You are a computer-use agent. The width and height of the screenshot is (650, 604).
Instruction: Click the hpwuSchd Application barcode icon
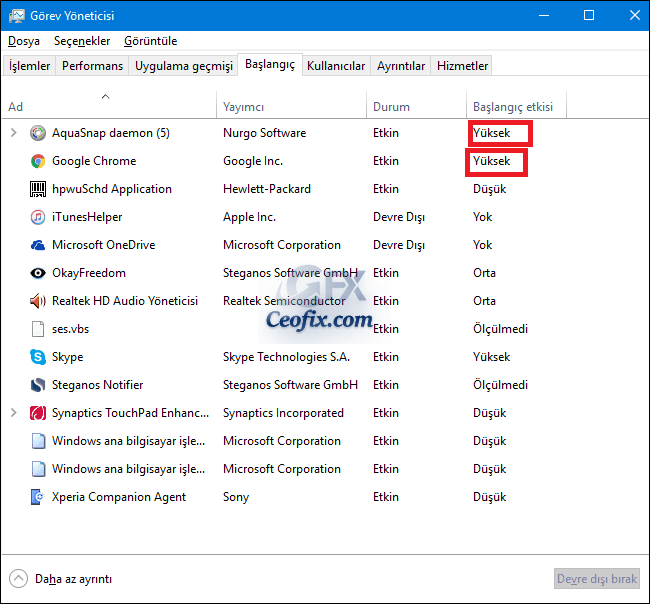38,189
